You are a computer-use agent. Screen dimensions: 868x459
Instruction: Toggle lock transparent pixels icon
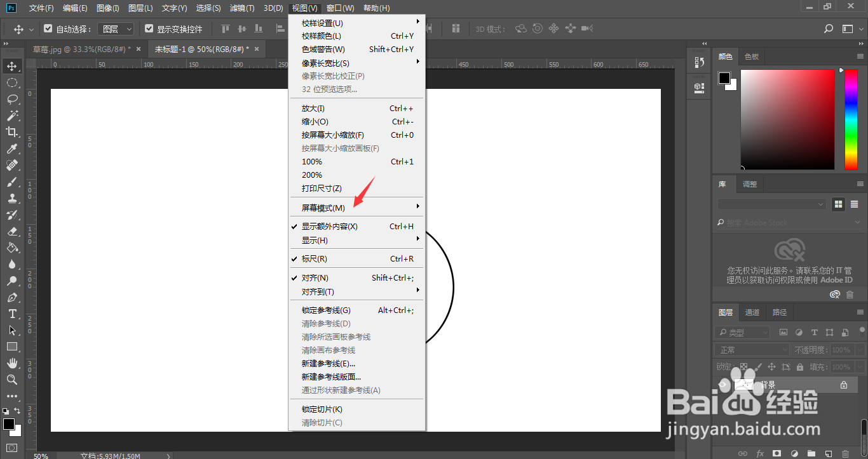click(743, 367)
